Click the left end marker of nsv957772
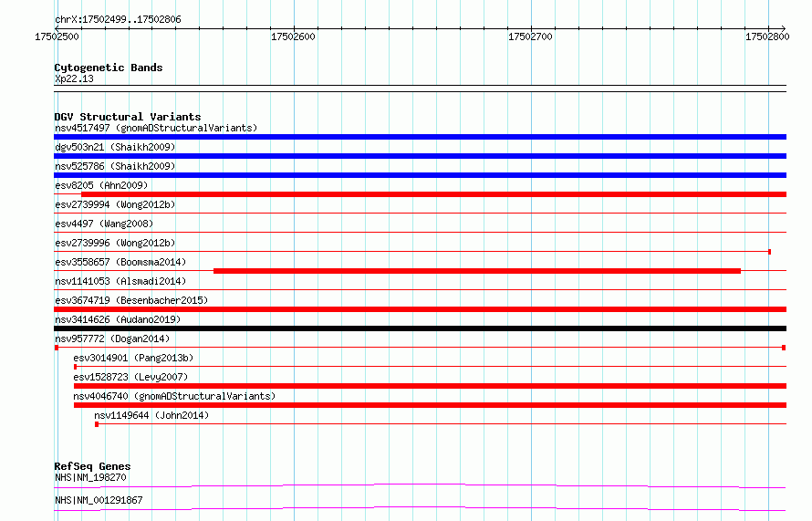Viewport: 812px width, 521px height. [57, 348]
